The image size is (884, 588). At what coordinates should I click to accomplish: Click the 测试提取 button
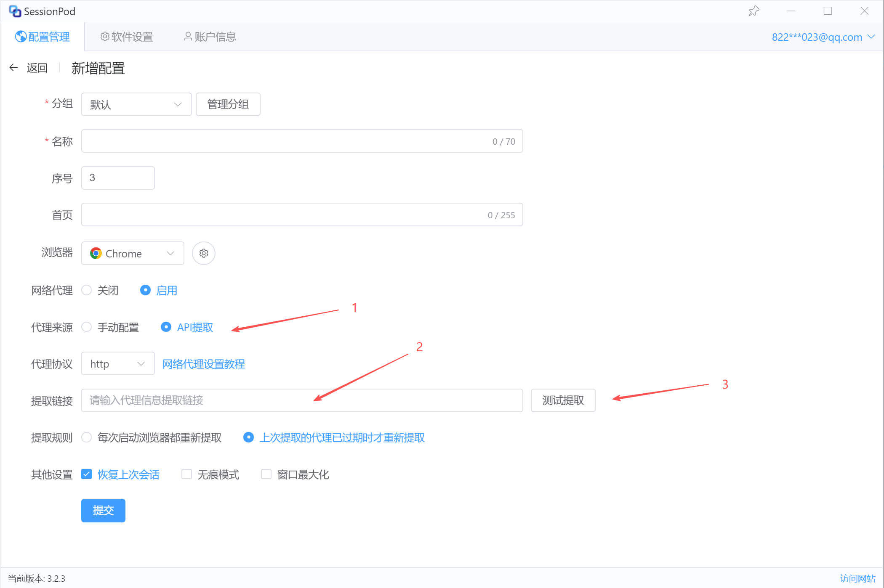click(563, 400)
